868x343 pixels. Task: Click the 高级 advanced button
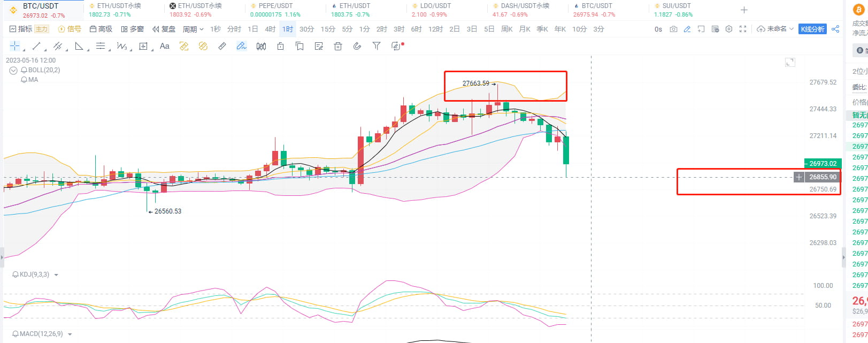[x=101, y=29]
